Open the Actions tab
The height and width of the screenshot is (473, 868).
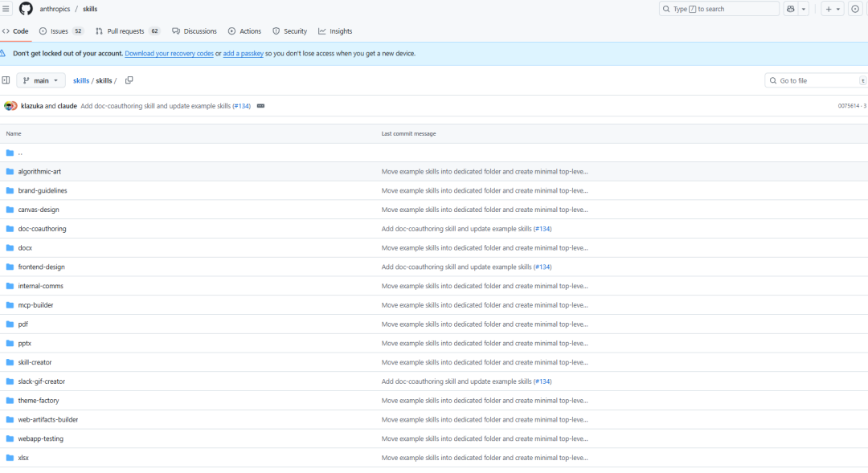[x=244, y=31]
